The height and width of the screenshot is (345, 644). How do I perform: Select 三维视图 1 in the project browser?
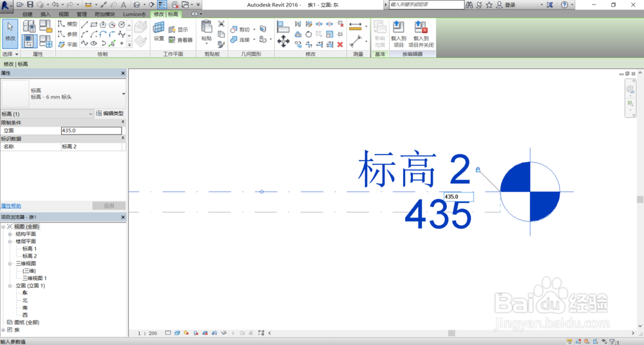(x=35, y=279)
